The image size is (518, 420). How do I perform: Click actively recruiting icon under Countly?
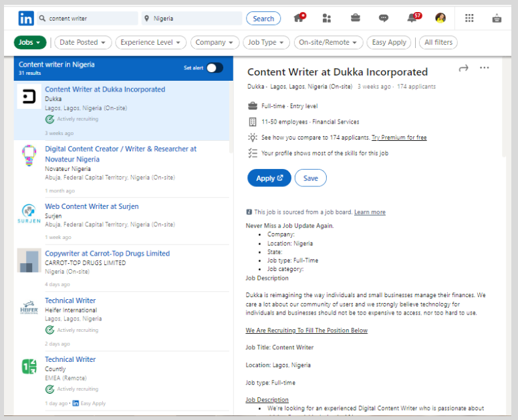(x=49, y=389)
